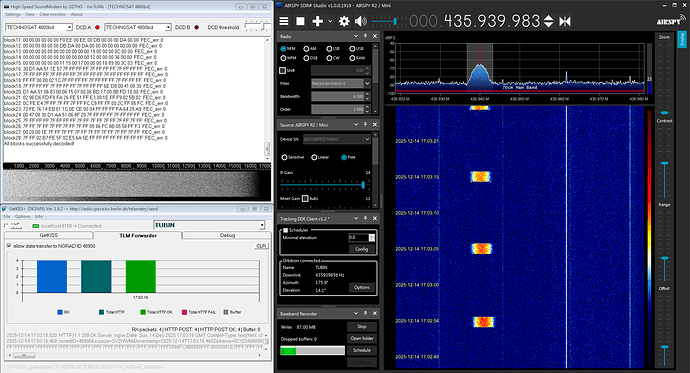690x373 pixels.
Task: Enable the Shift checkbox in Radio panel
Action: pyautogui.click(x=283, y=70)
